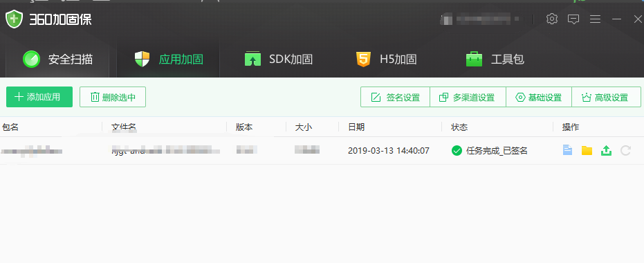Image resolution: width=644 pixels, height=263 pixels.
Task: Click the 包名 column header
Action: (x=10, y=127)
